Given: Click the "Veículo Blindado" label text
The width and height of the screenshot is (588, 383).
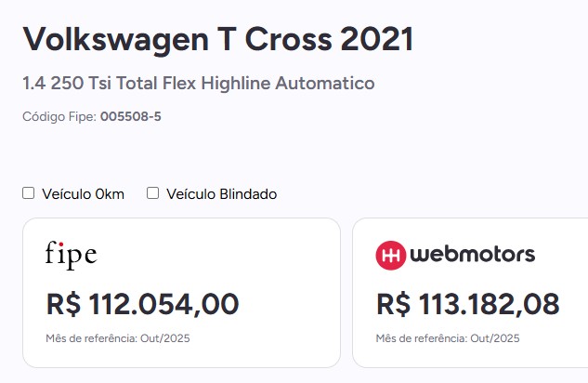Looking at the screenshot, I should 222,194.
